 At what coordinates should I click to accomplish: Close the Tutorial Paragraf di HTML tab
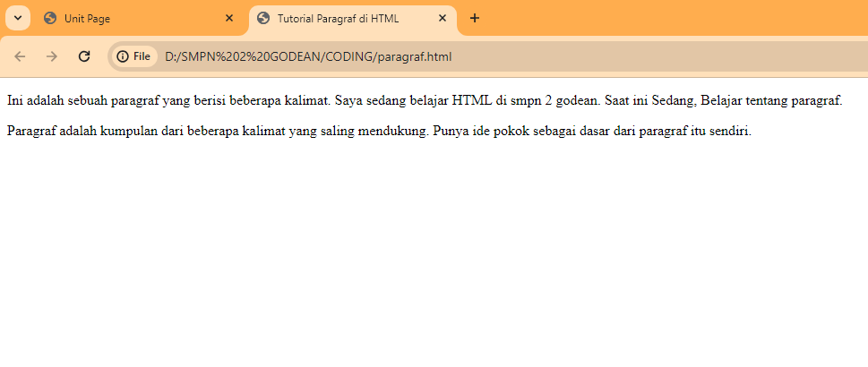(443, 18)
